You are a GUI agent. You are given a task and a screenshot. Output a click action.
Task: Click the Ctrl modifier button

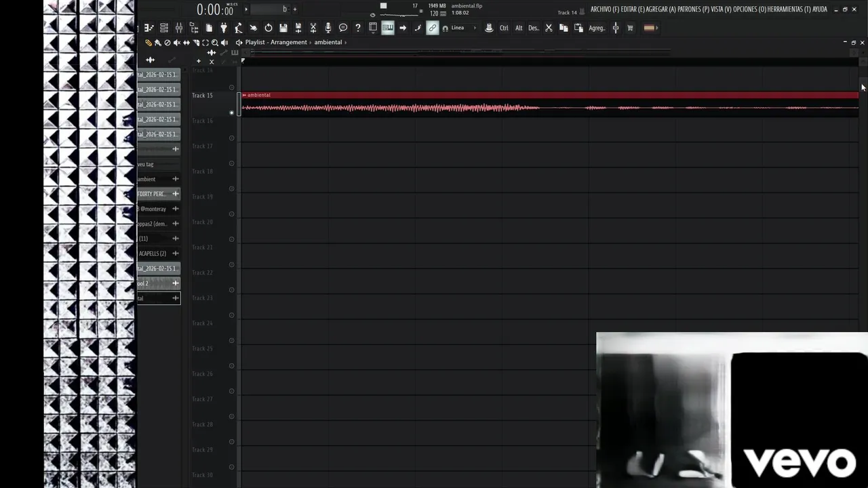click(x=504, y=28)
